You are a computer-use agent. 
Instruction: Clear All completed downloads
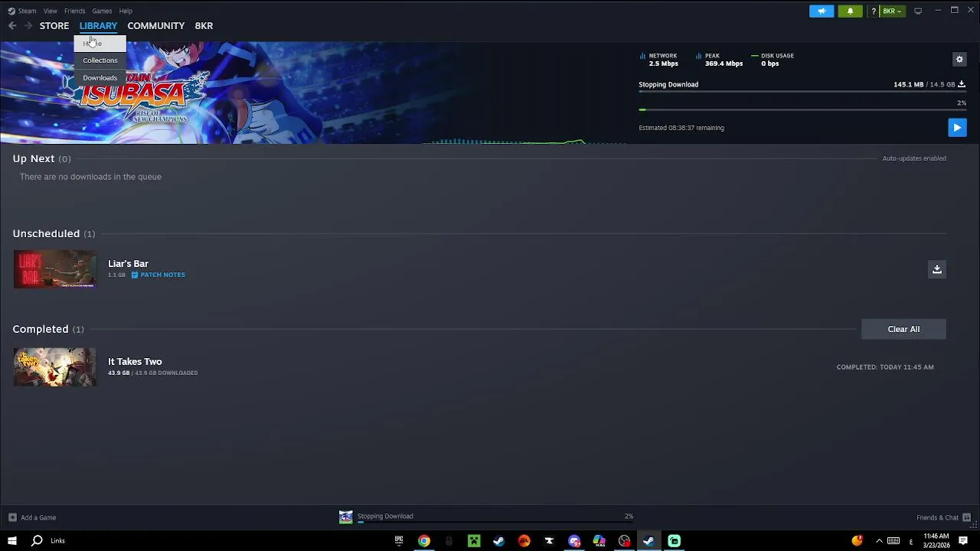(x=903, y=329)
